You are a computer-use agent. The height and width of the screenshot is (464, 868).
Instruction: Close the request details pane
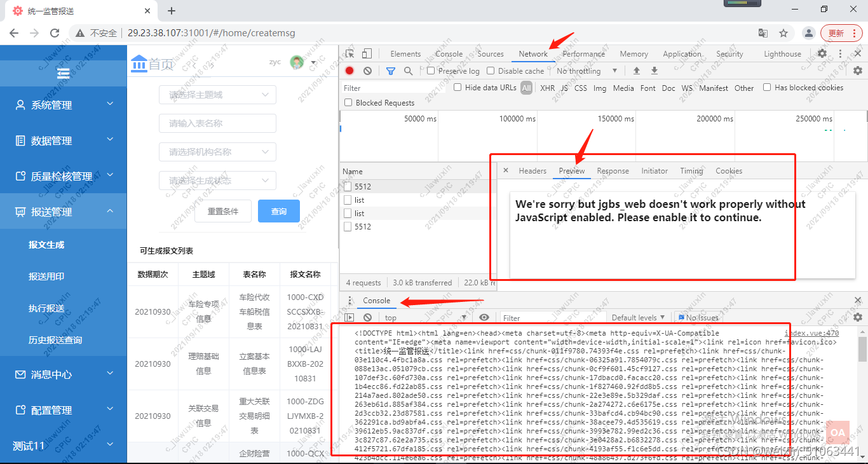pyautogui.click(x=506, y=170)
